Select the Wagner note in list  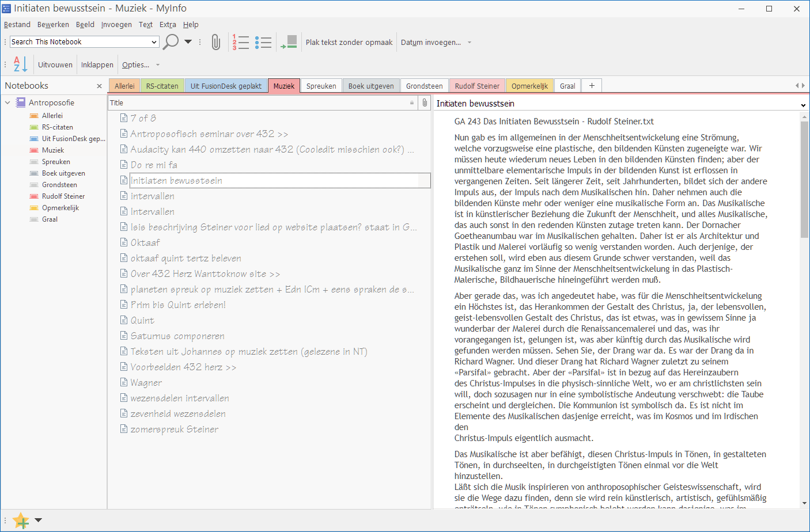point(146,383)
